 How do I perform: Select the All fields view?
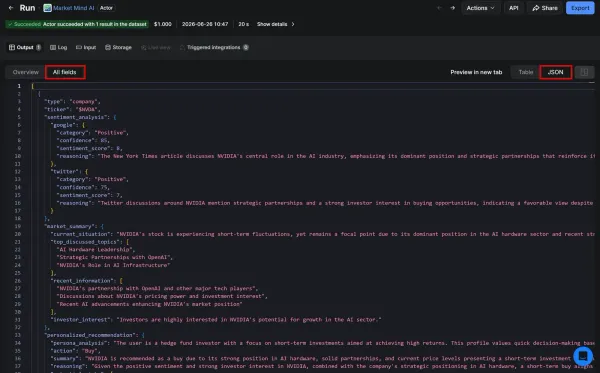tap(65, 72)
